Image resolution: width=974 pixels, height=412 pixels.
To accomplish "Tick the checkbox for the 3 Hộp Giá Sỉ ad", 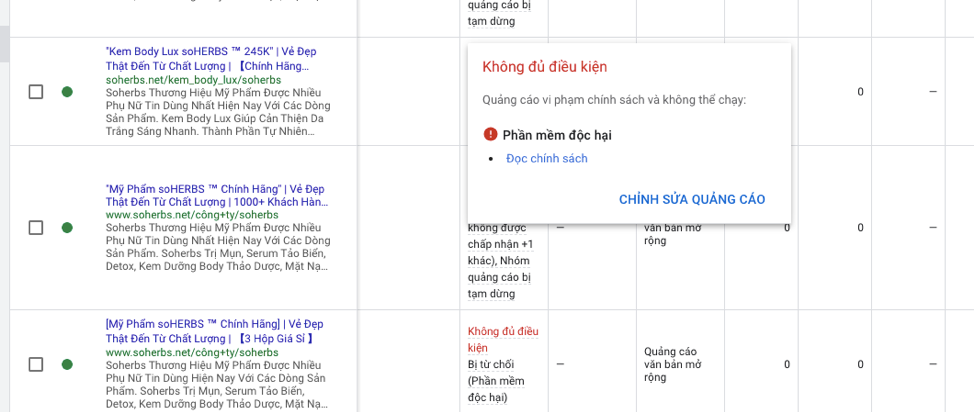I will 36,364.
